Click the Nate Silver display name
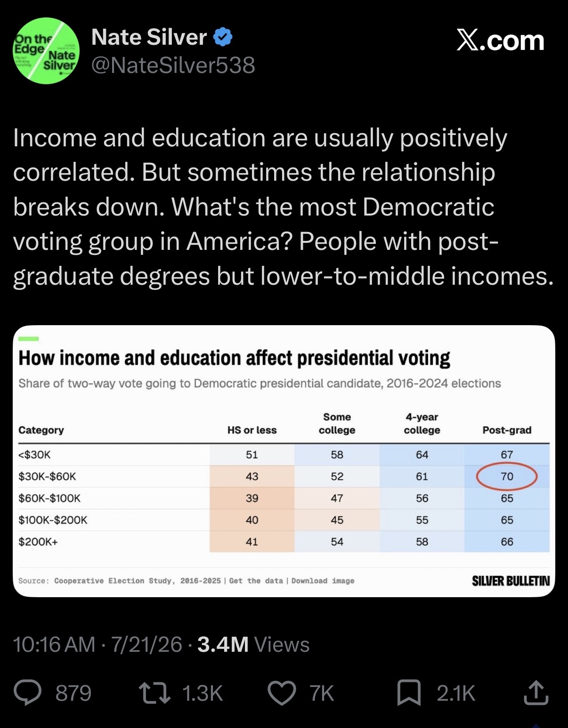Screen dimensions: 568x728 149,37
